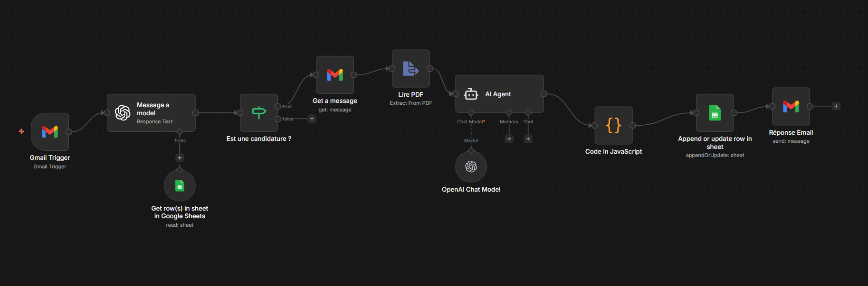This screenshot has height=286, width=868.
Task: Click the Gmail Trigger output connector
Action: point(69,132)
